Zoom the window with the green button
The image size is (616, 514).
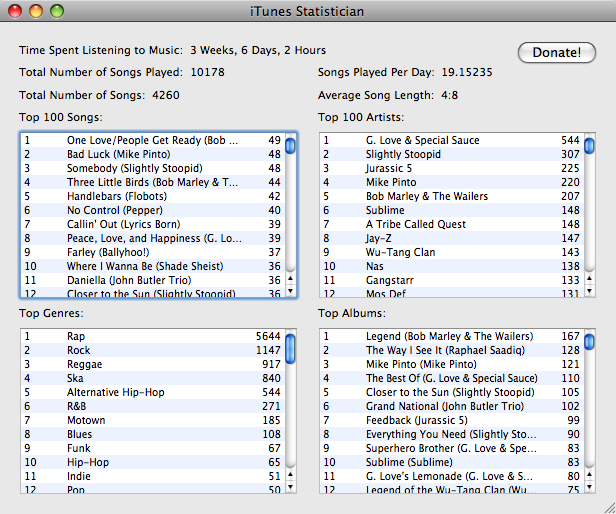coord(57,11)
